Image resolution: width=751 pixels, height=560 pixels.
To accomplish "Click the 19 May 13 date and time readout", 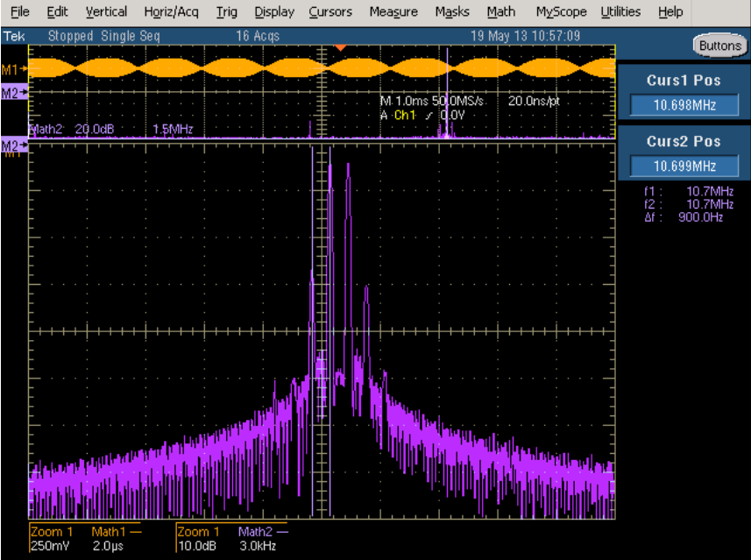I will coord(525,36).
